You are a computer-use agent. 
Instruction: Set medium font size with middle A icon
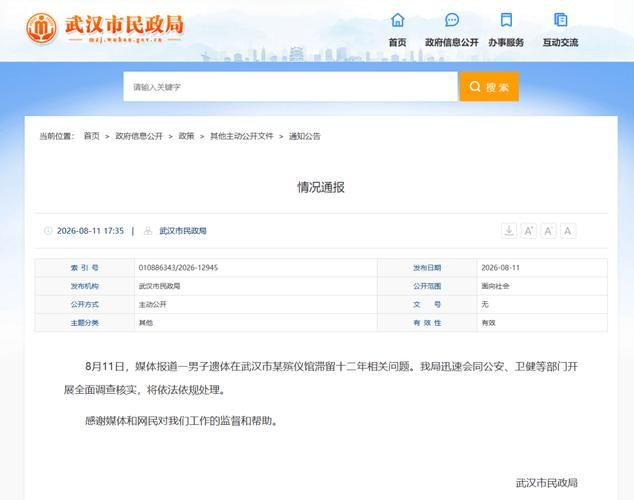pyautogui.click(x=548, y=231)
